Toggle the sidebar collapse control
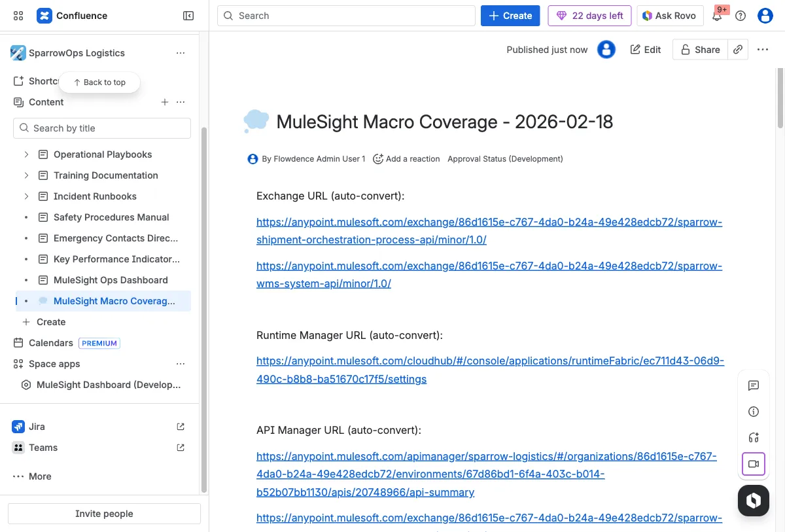 pos(188,15)
